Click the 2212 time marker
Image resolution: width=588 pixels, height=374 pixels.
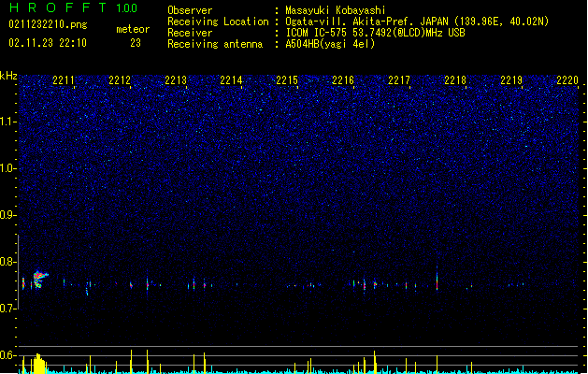(120, 80)
